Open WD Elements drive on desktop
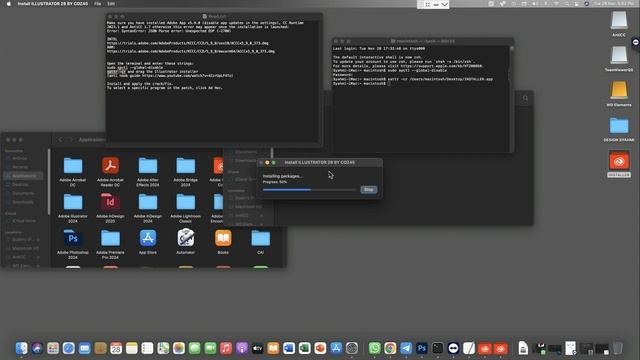640x360 pixels. point(619,94)
